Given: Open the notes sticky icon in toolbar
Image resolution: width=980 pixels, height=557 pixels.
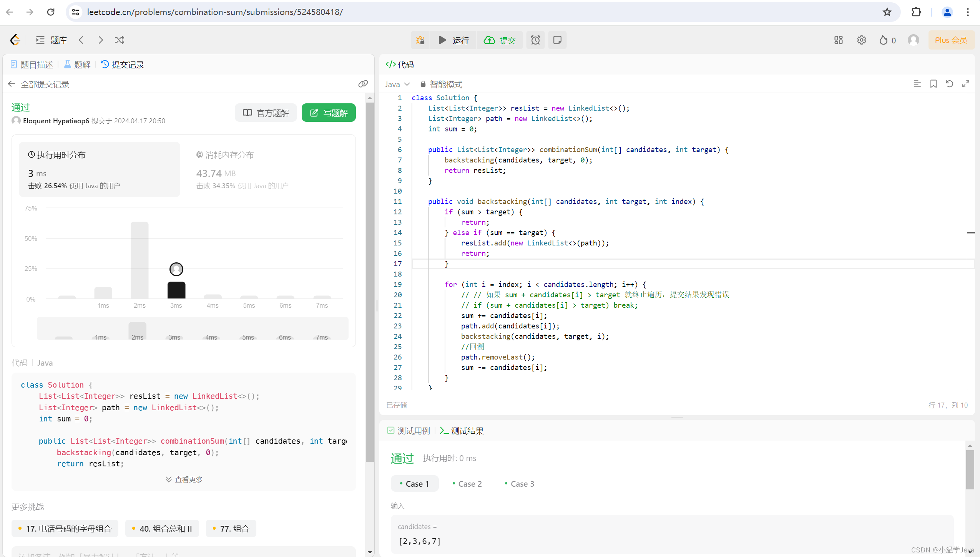Looking at the screenshot, I should (x=557, y=40).
